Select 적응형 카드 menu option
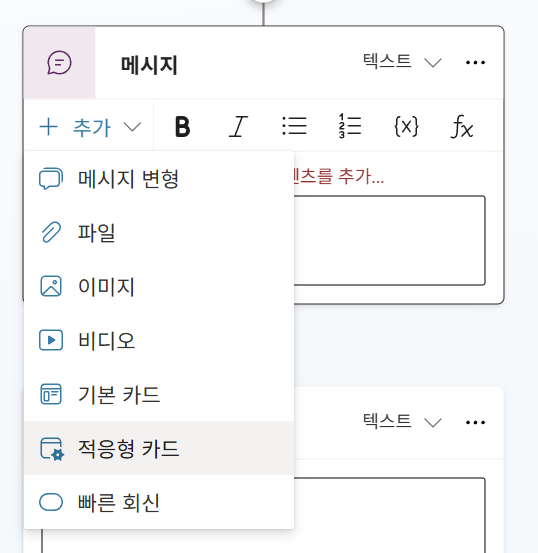Image resolution: width=538 pixels, height=553 pixels. coord(159,448)
